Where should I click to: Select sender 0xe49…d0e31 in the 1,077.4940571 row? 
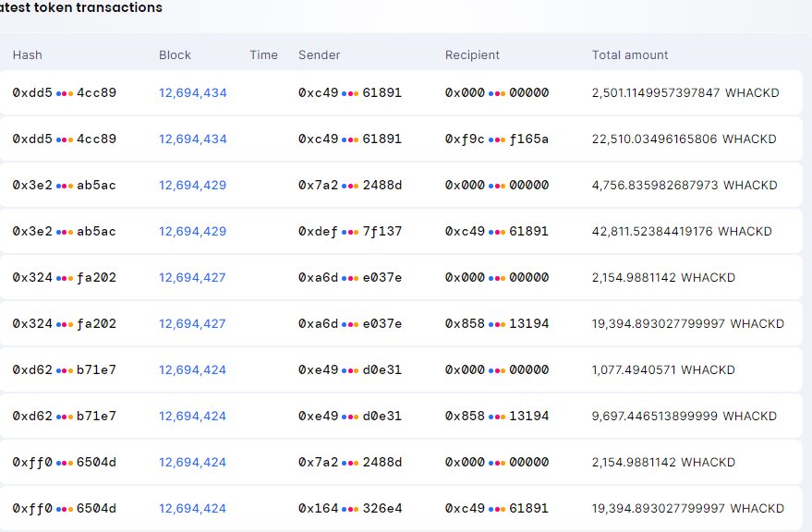pyautogui.click(x=350, y=369)
